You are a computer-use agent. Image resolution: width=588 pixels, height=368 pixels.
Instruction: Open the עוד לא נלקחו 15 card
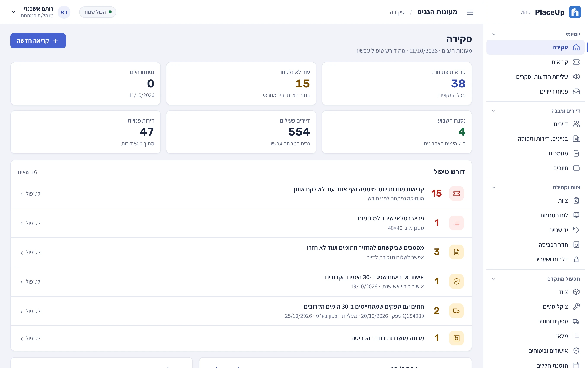click(241, 84)
